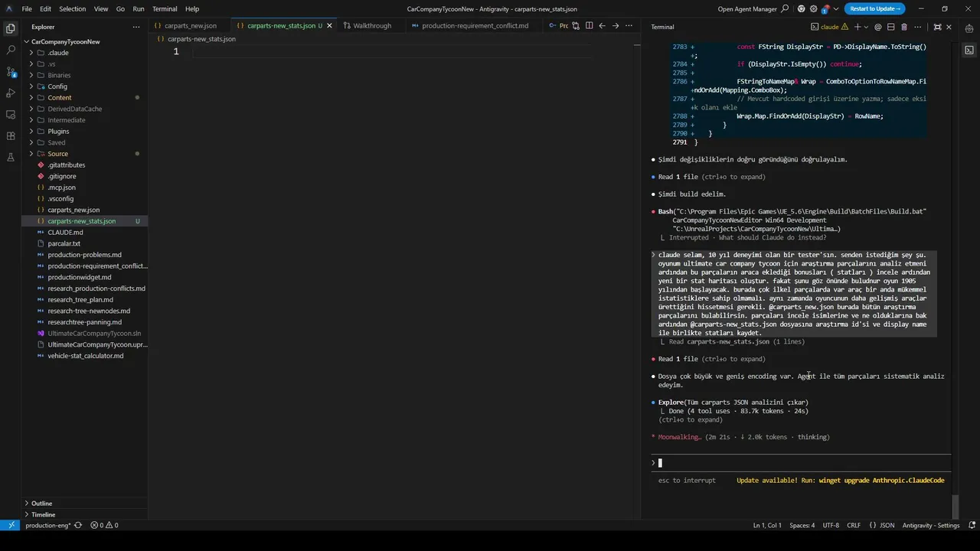Open new terminal profile dropdown arrow

(867, 27)
